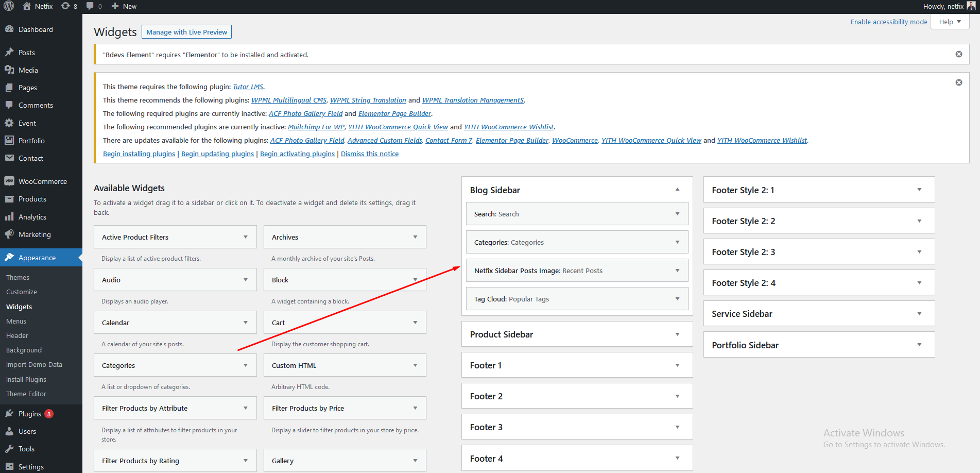Click the Begin installing plugins link

pos(139,154)
